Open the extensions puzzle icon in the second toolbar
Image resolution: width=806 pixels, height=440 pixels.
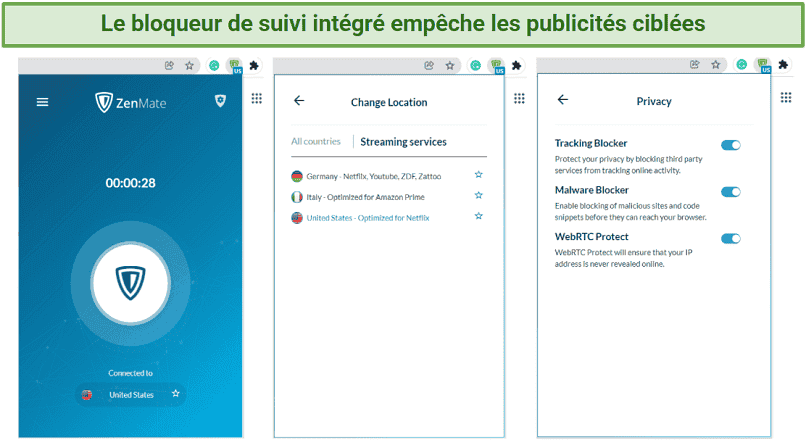pyautogui.click(x=517, y=65)
